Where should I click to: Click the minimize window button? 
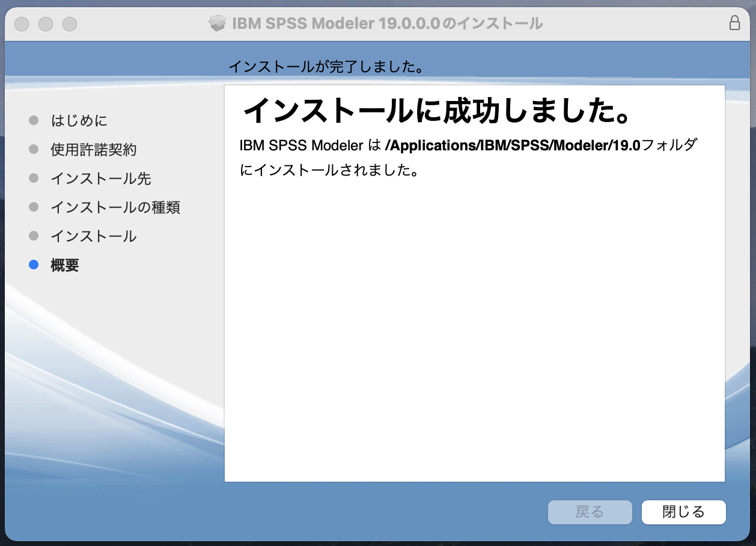pos(46,24)
